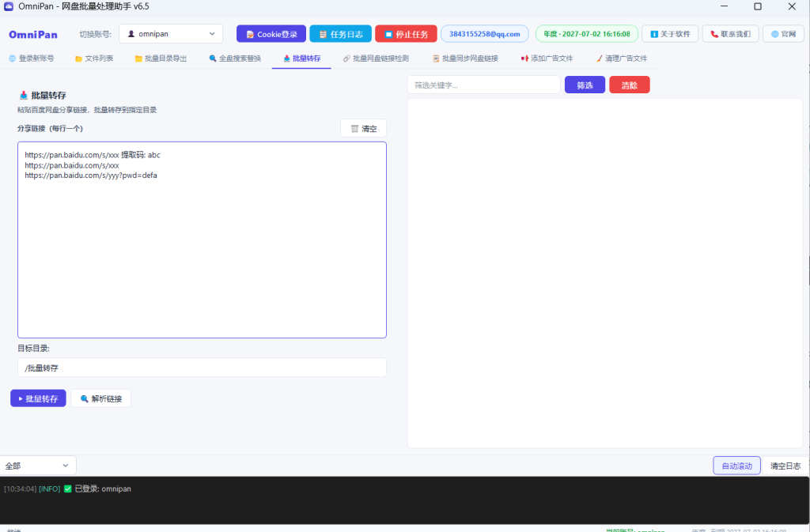Toggle 自动滚动 auto-scroll
Screen dimensions: 810x532
736,466
